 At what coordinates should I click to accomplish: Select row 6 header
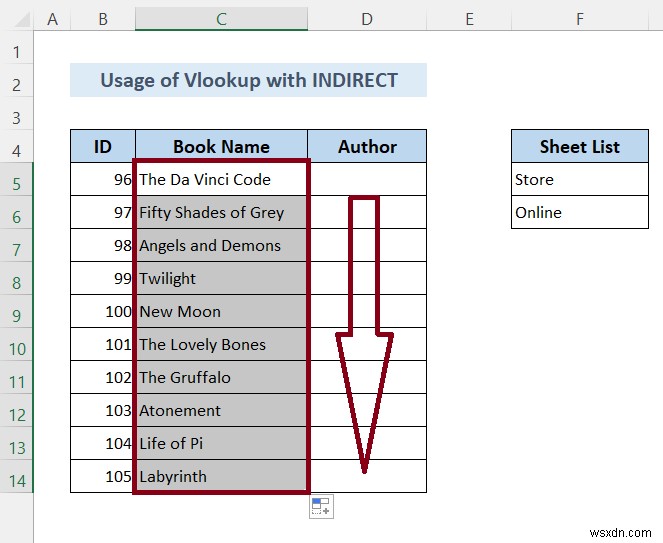(16, 212)
